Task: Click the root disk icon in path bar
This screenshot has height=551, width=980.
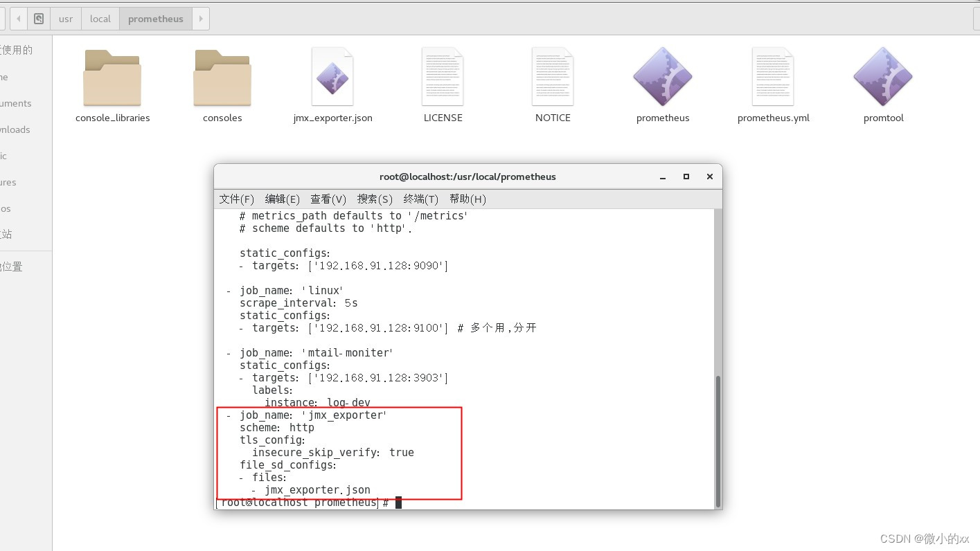Action: 39,19
